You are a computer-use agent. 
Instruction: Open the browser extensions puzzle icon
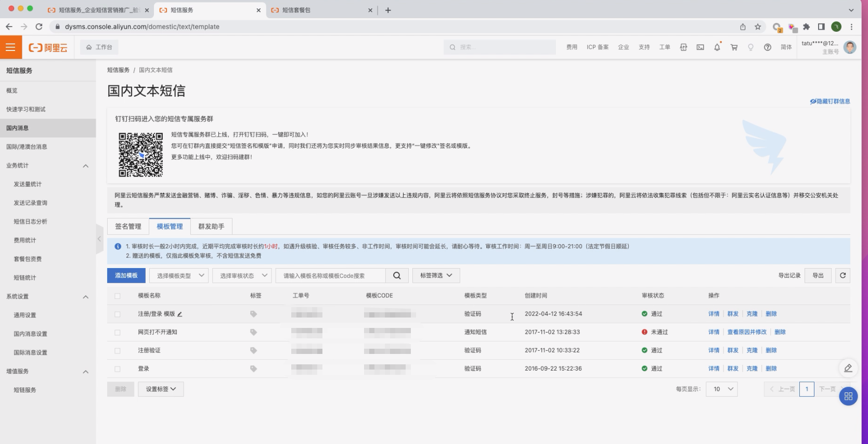(806, 27)
